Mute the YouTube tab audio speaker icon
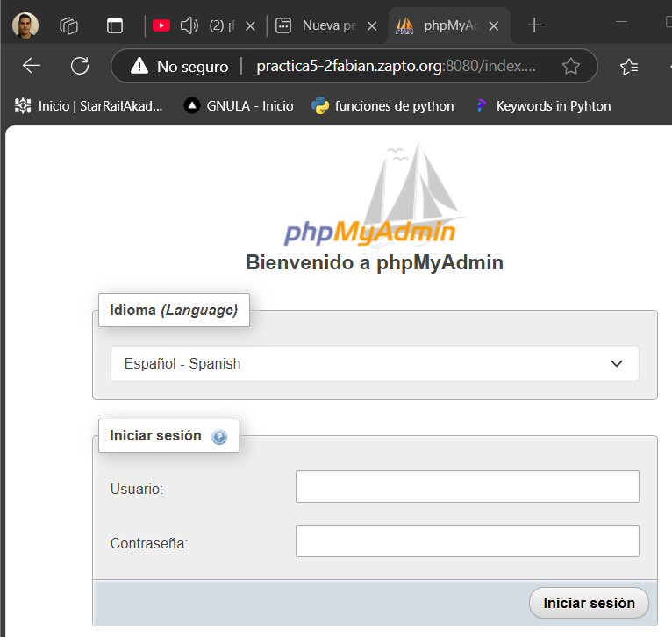This screenshot has width=672, height=637. click(x=189, y=25)
